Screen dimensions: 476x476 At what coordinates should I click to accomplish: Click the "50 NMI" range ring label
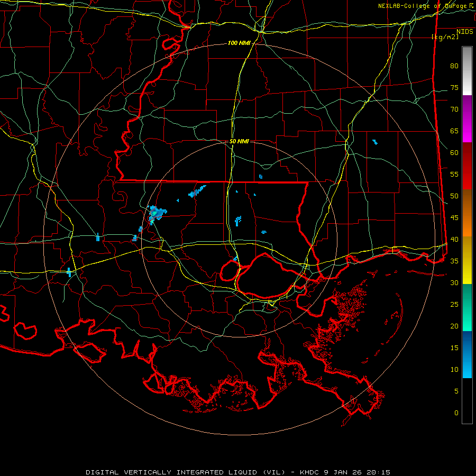239,141
